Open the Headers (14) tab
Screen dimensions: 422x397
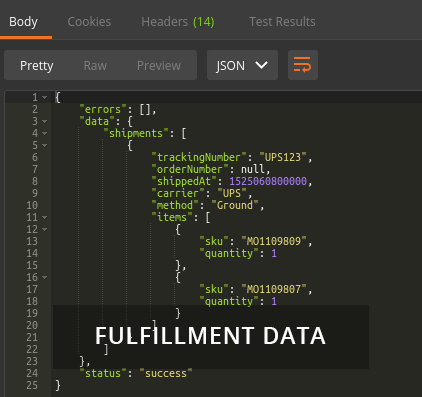coord(178,22)
